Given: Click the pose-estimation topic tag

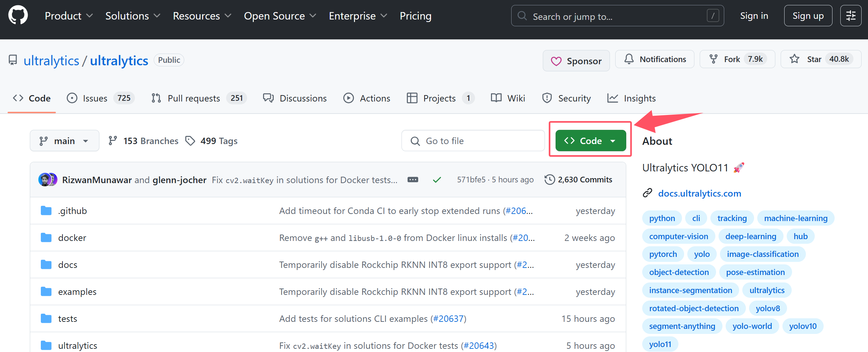Looking at the screenshot, I should point(755,272).
